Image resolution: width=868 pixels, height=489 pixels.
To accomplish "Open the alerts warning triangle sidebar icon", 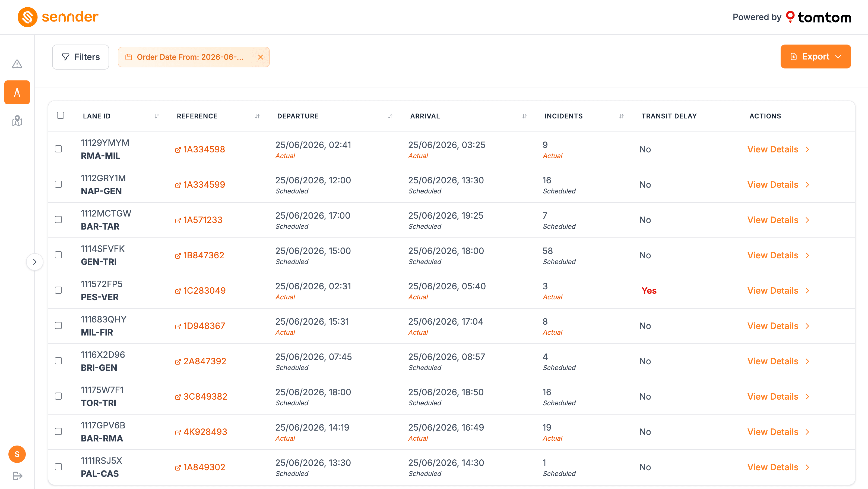I will tap(17, 64).
